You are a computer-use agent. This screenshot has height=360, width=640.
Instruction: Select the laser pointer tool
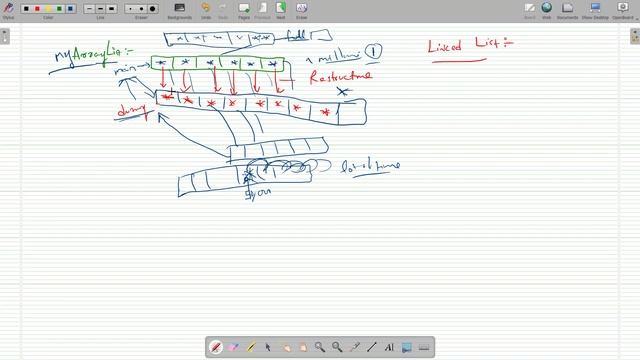pos(355,347)
